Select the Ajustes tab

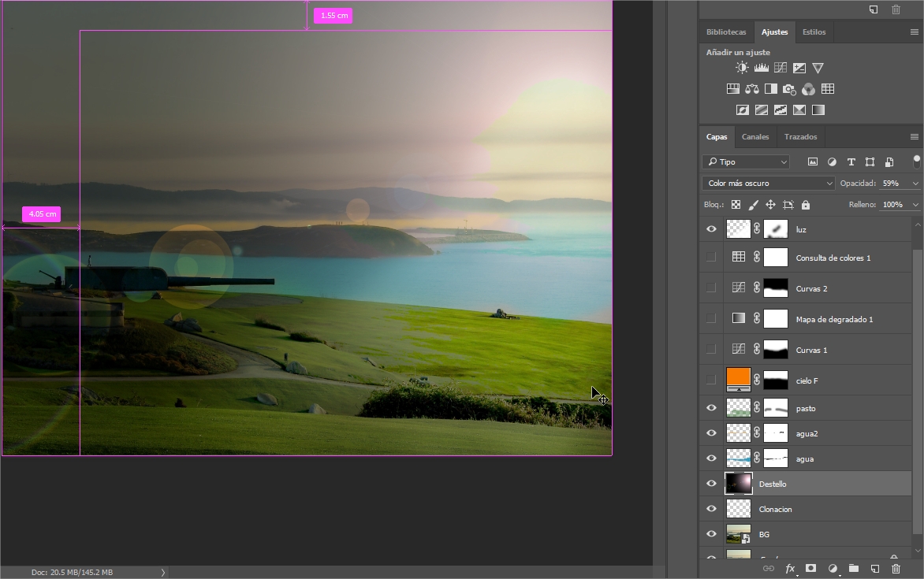point(774,32)
